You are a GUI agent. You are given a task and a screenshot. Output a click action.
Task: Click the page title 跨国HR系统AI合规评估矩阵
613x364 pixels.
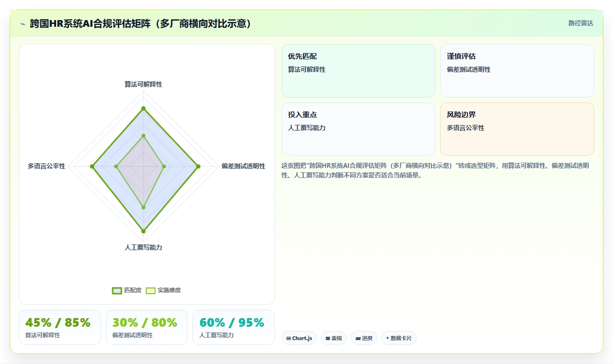141,23
